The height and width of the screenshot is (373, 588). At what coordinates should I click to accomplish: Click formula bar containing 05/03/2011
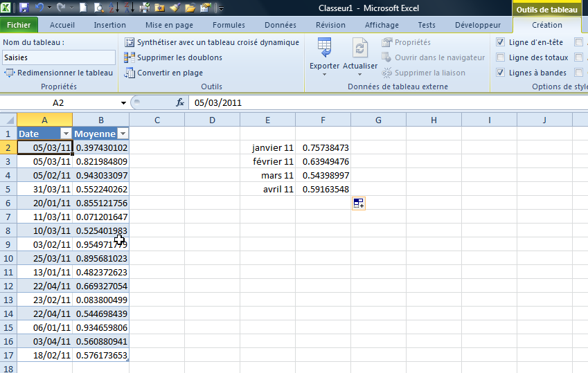[x=388, y=102]
